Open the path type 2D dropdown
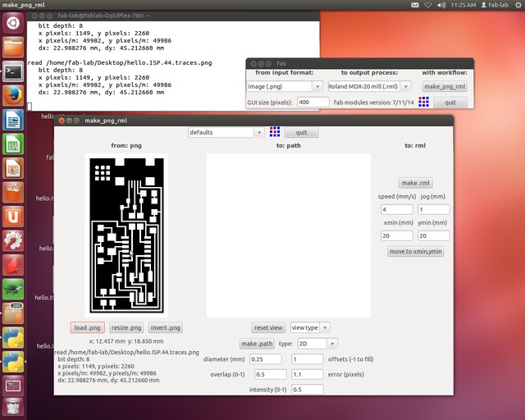 (x=319, y=343)
